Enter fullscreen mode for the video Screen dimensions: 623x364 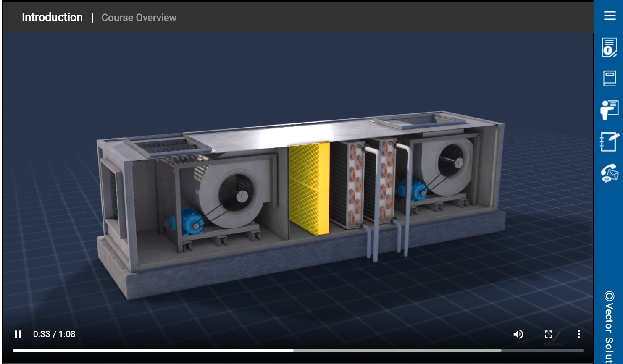[x=549, y=334]
